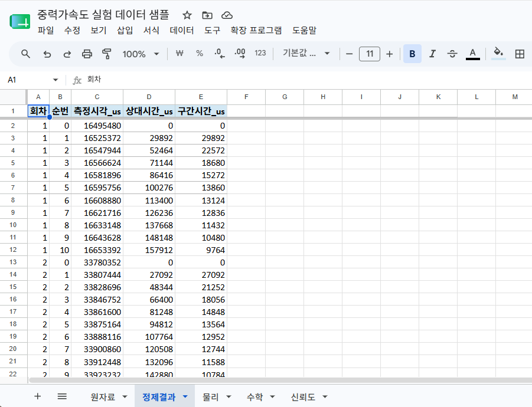Open the text color picker
The image size is (532, 407).
point(472,54)
